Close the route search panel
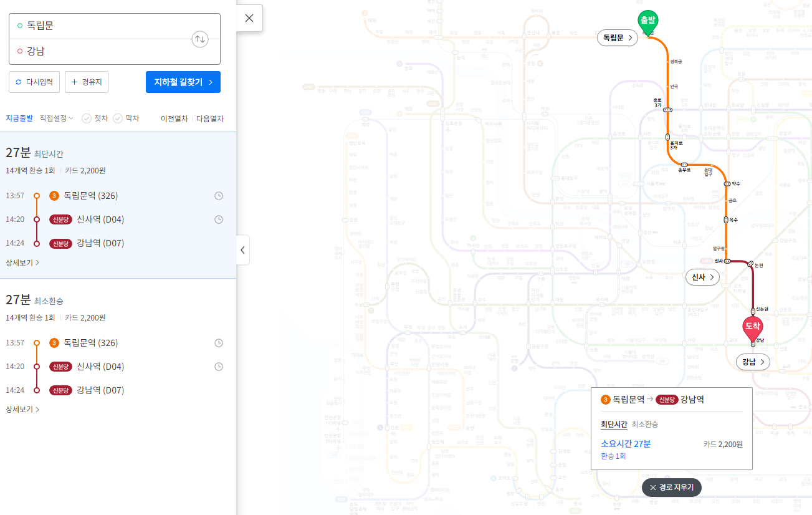Screen dimensions: 812x515 coord(249,18)
